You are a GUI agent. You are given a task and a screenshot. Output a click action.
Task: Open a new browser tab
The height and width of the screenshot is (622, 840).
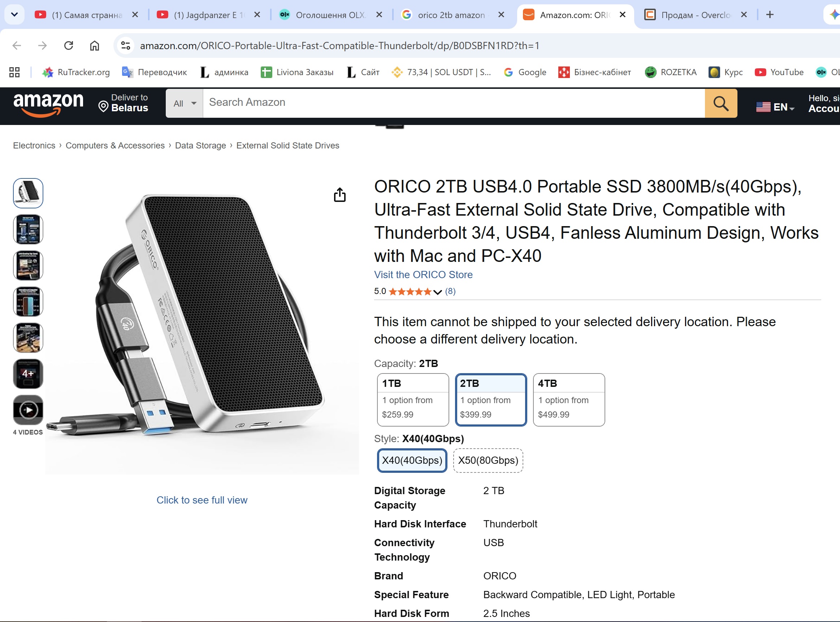click(770, 15)
